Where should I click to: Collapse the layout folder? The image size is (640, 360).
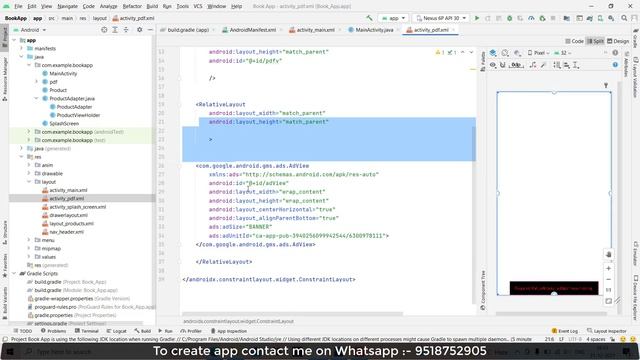[29, 182]
